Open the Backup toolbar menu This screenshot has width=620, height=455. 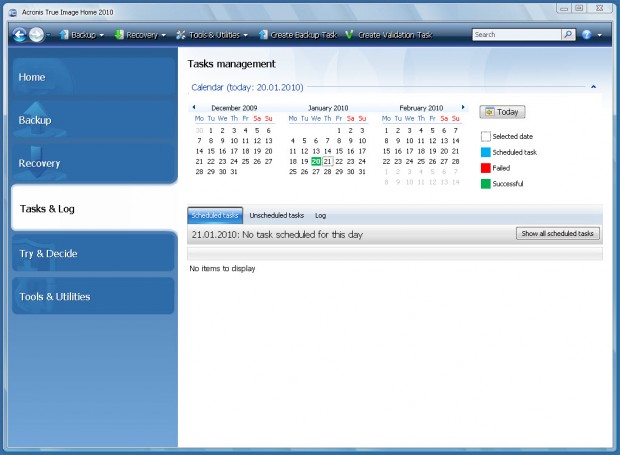pos(82,35)
